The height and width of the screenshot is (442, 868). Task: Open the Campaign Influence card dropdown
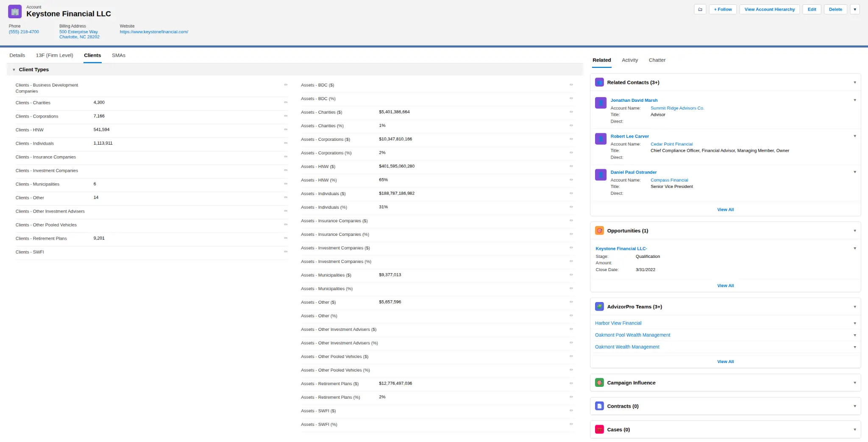tap(855, 383)
